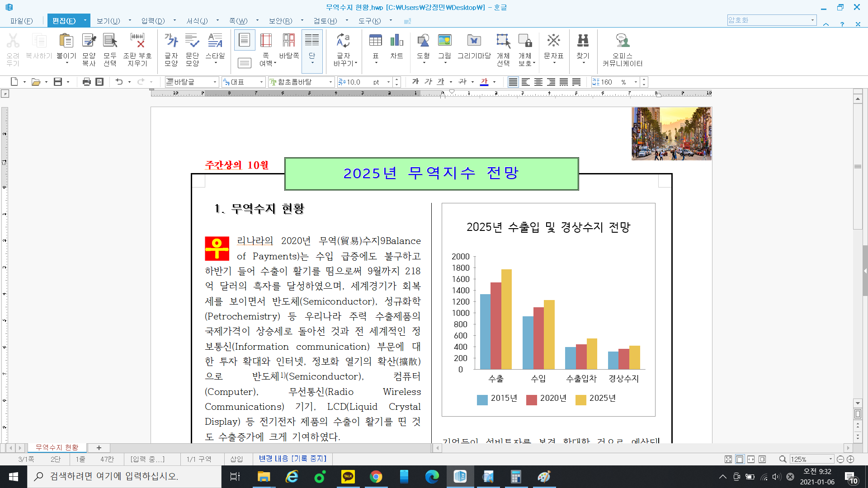Open the 입력(D) menu
Viewport: 868px width, 488px height.
[x=153, y=21]
